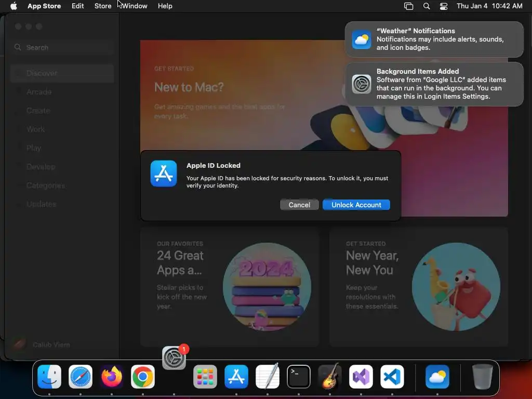The height and width of the screenshot is (399, 532).
Task: Open Finder from the Dock
Action: coord(49,377)
